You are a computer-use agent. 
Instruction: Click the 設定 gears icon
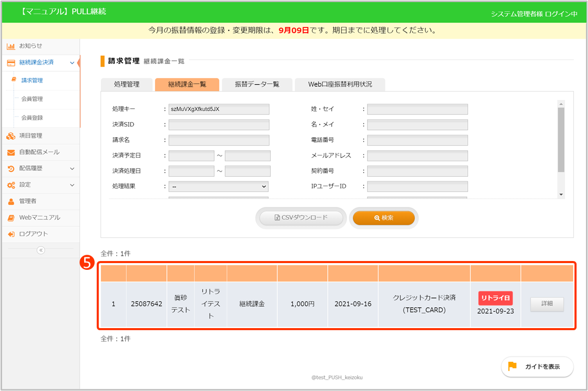[11, 185]
